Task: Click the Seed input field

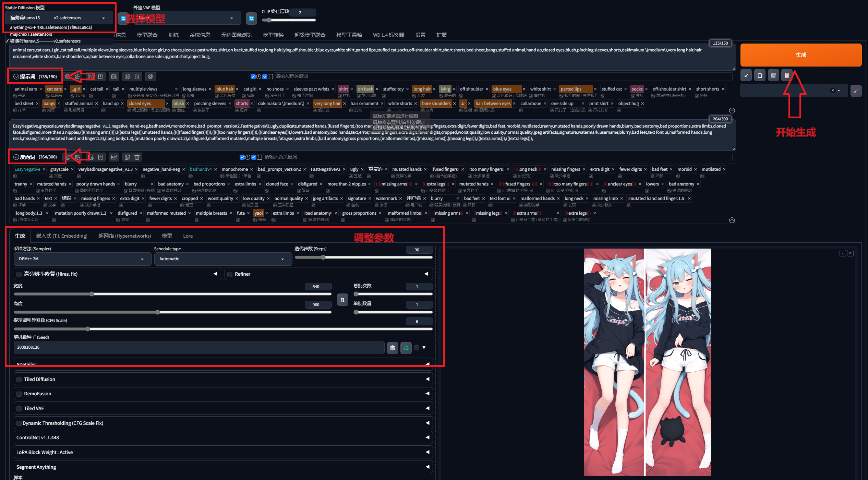Action: pyautogui.click(x=199, y=348)
